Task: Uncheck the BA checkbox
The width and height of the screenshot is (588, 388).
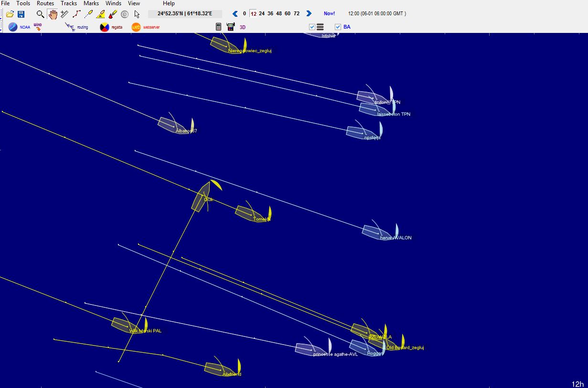Action: coord(338,27)
